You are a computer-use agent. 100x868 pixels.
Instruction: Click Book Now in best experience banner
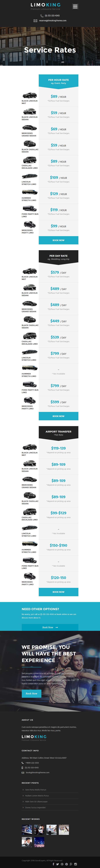tap(31, 693)
